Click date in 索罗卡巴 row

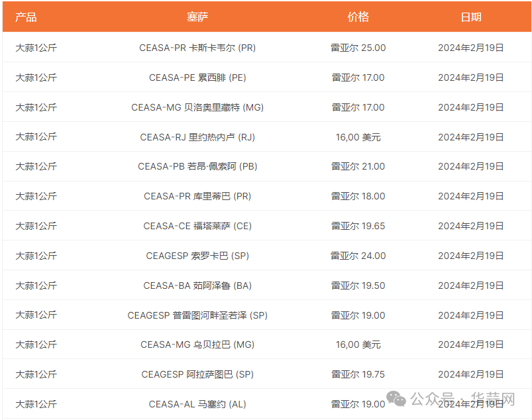pos(470,256)
